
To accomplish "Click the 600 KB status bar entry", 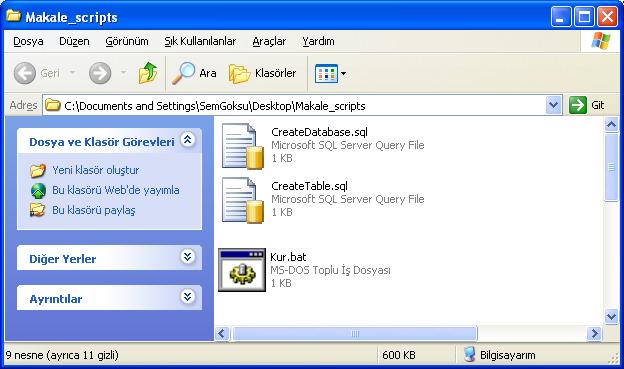I will pos(399,355).
